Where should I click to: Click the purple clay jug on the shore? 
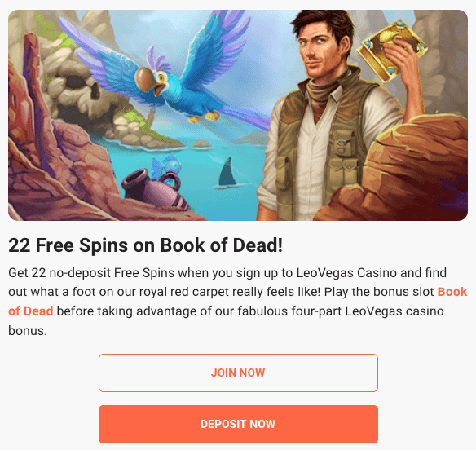153,188
